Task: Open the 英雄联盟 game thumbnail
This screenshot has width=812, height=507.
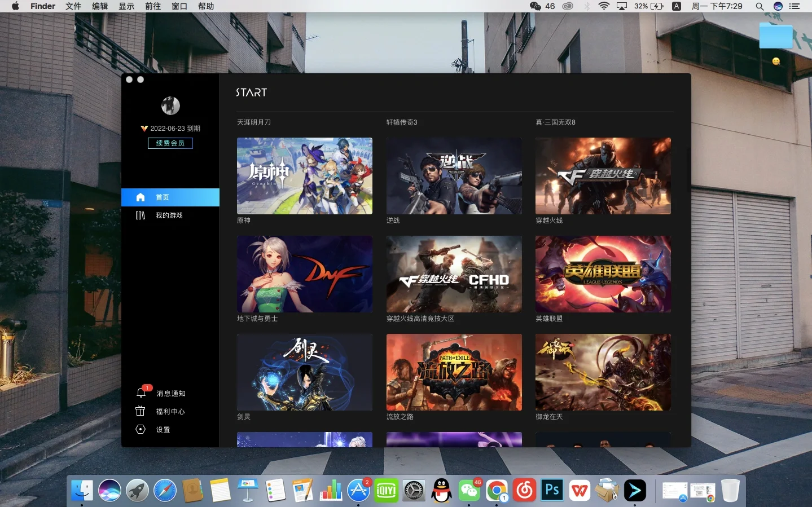Action: [603, 274]
